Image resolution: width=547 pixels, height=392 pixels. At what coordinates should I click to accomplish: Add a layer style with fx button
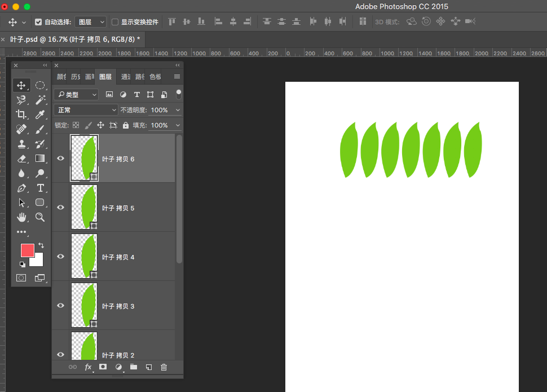[88, 367]
